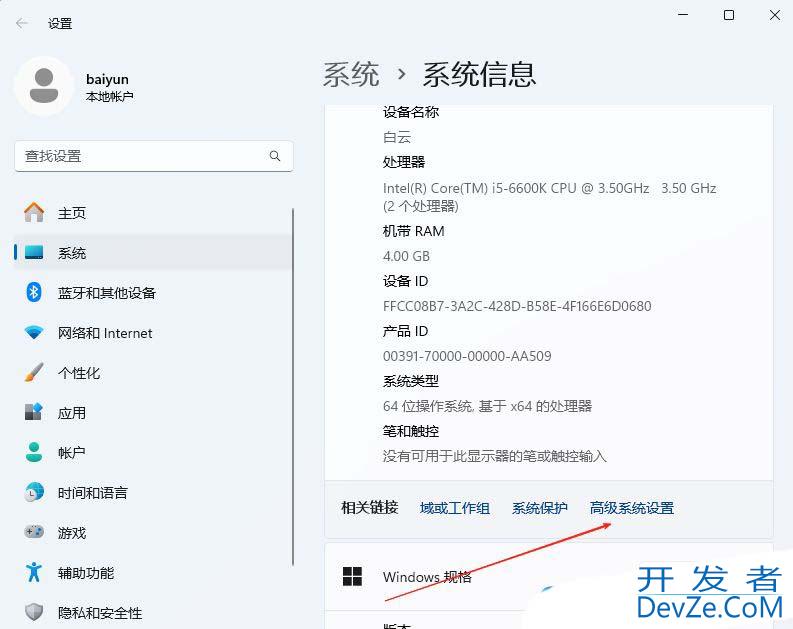
Task: Click the 主页 home icon
Action: 34,212
